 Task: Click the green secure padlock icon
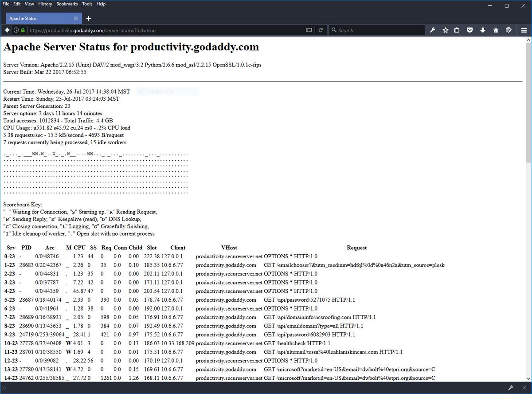coord(23,30)
